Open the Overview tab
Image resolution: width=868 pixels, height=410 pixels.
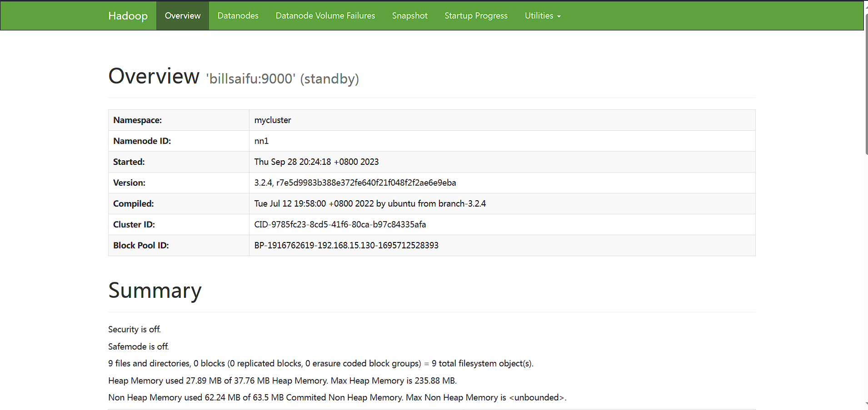click(183, 16)
